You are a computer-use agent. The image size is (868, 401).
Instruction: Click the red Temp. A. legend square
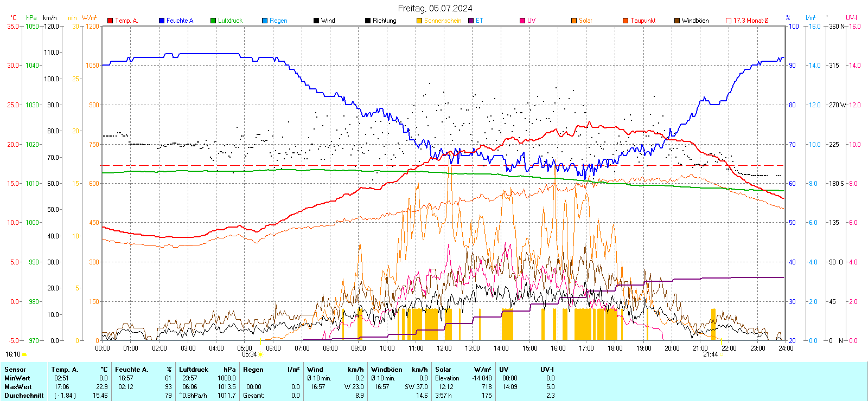pyautogui.click(x=110, y=21)
